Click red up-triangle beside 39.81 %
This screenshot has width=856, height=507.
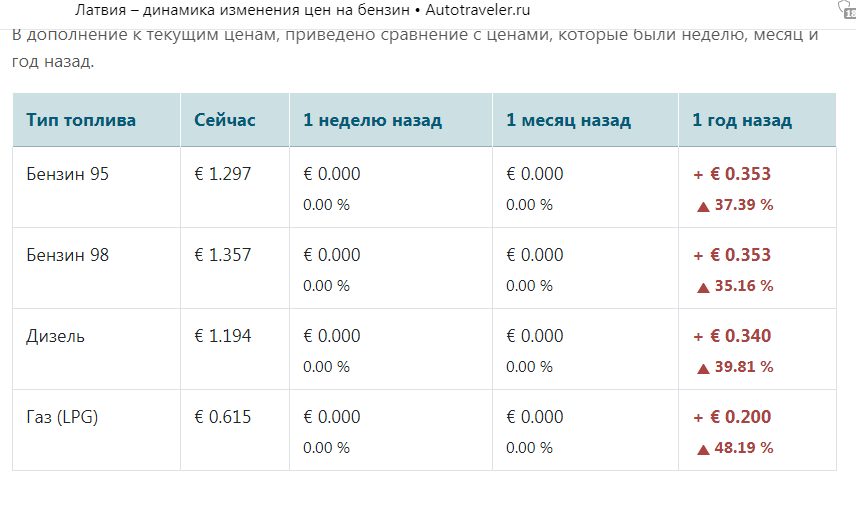pos(703,369)
